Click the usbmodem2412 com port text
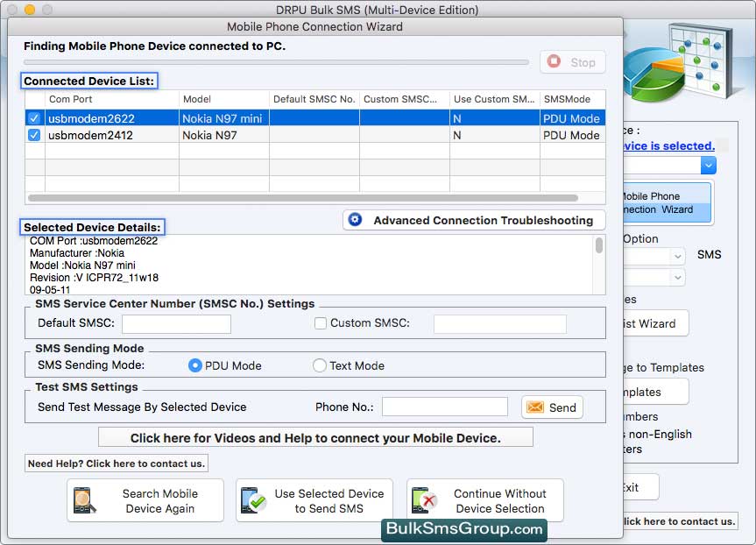 [90, 135]
